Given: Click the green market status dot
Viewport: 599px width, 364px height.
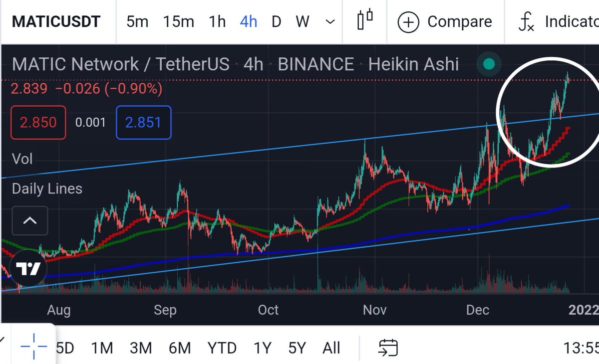Looking at the screenshot, I should pyautogui.click(x=489, y=64).
